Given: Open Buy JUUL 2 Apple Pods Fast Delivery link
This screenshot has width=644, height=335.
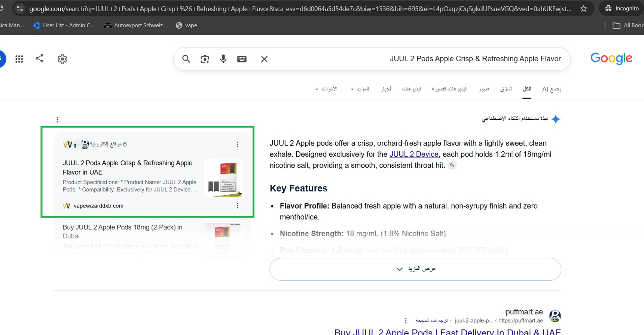Looking at the screenshot, I should [448, 332].
